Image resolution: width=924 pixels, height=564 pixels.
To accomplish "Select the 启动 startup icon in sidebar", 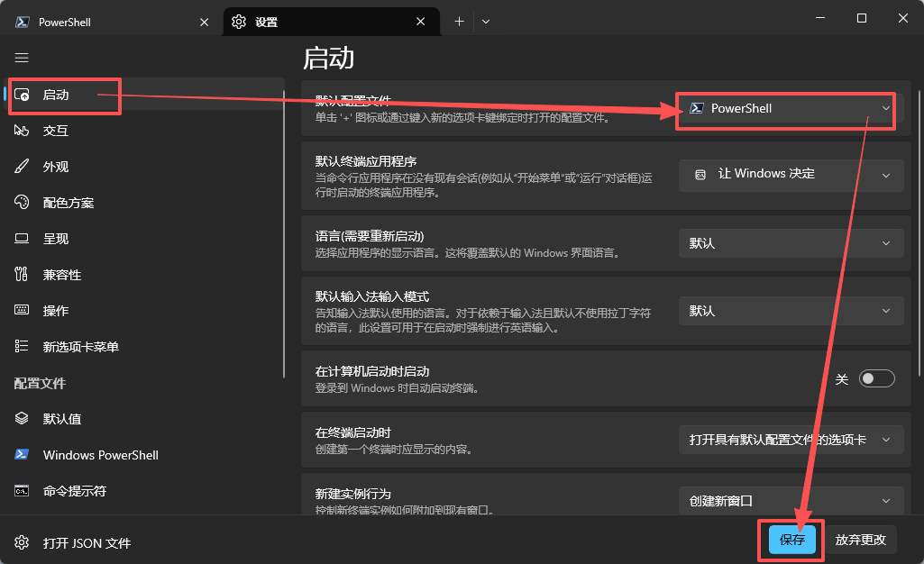I will tap(22, 95).
